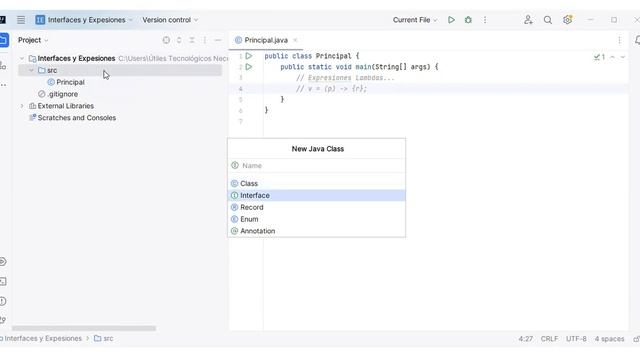Hide the Project tool window
Viewport: 640px width, 360px height.
coord(218,40)
